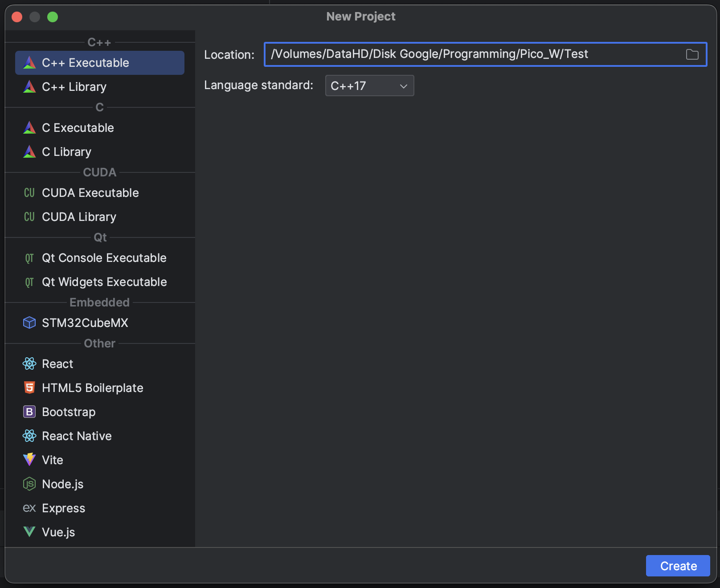Pick CUDA Library from the list
Screen dimensions: 720x588
100,217
